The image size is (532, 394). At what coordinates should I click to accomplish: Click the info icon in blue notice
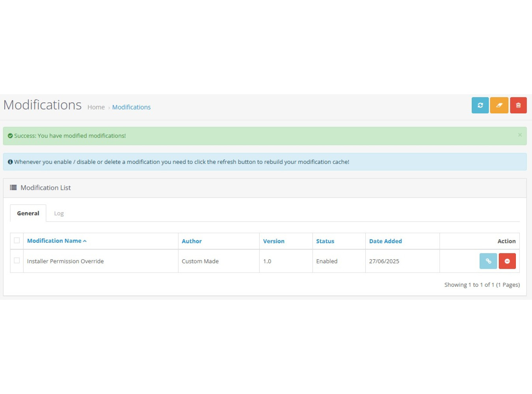pyautogui.click(x=10, y=162)
